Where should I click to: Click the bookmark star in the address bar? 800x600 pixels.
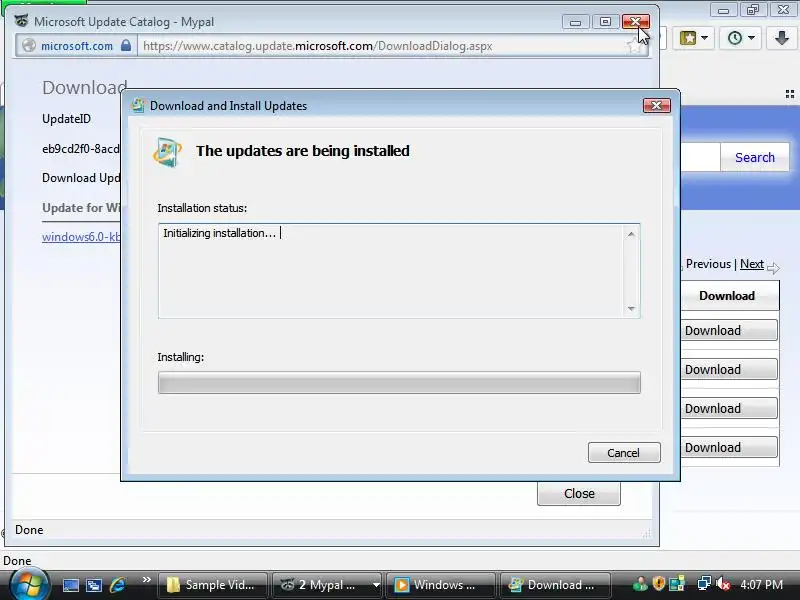click(x=633, y=46)
